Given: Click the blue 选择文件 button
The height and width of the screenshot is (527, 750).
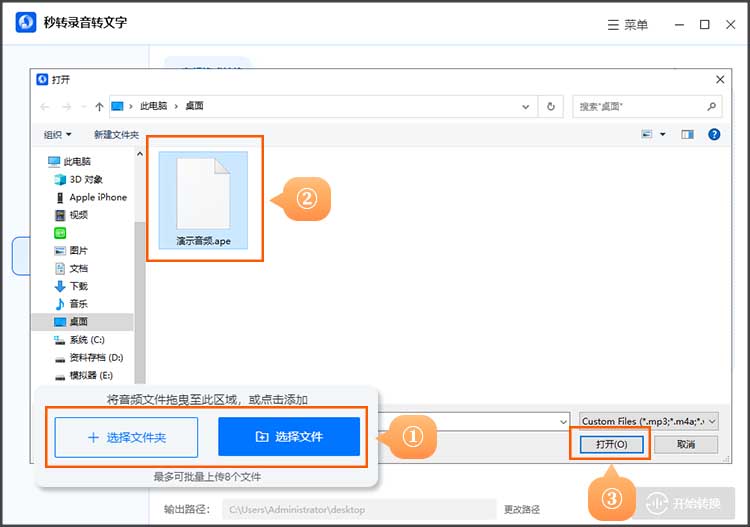Looking at the screenshot, I should pyautogui.click(x=289, y=437).
